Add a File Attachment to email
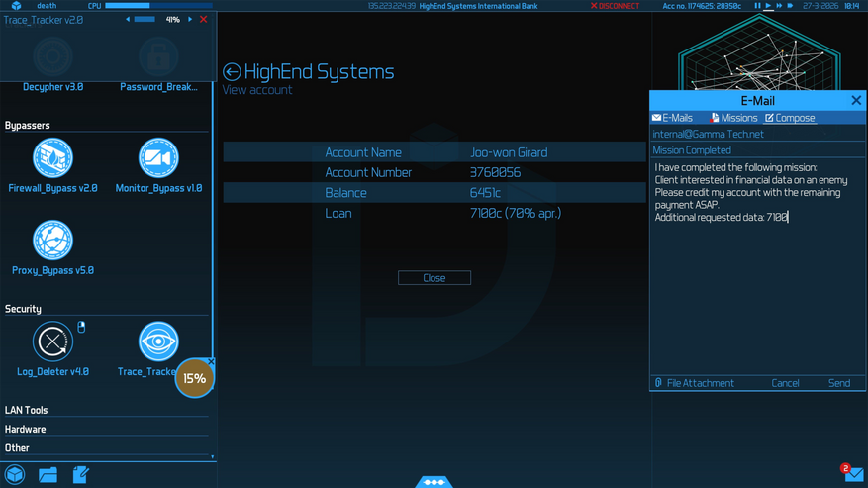The height and width of the screenshot is (488, 868). (695, 383)
